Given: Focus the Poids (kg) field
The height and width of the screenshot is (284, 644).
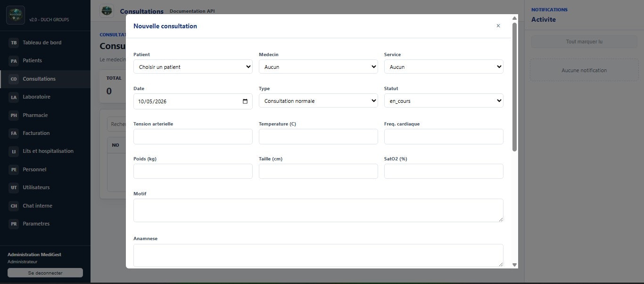Looking at the screenshot, I should (193, 171).
